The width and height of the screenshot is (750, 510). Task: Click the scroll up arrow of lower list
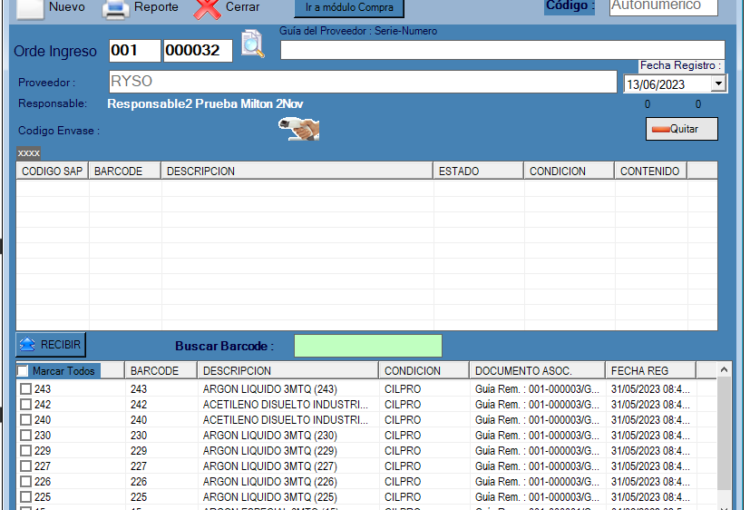(x=725, y=371)
